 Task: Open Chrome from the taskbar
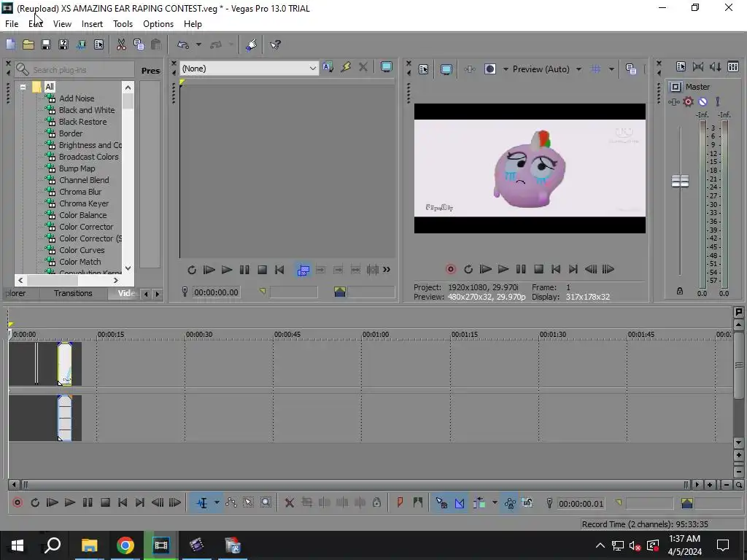pyautogui.click(x=125, y=545)
